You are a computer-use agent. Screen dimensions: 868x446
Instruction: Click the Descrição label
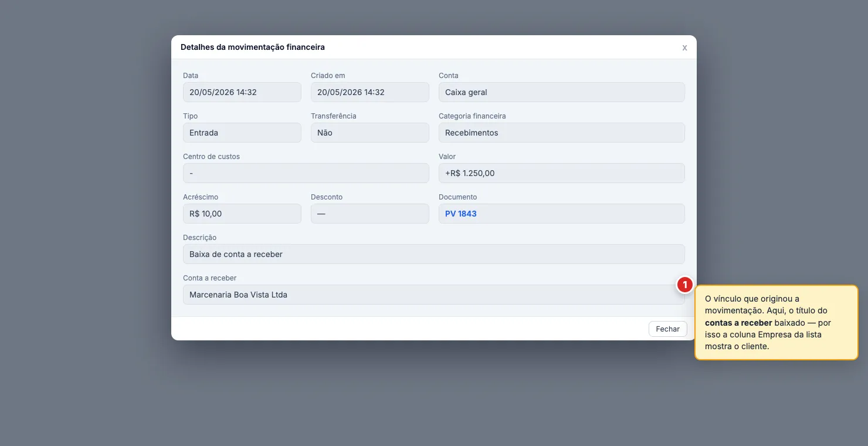click(x=199, y=238)
